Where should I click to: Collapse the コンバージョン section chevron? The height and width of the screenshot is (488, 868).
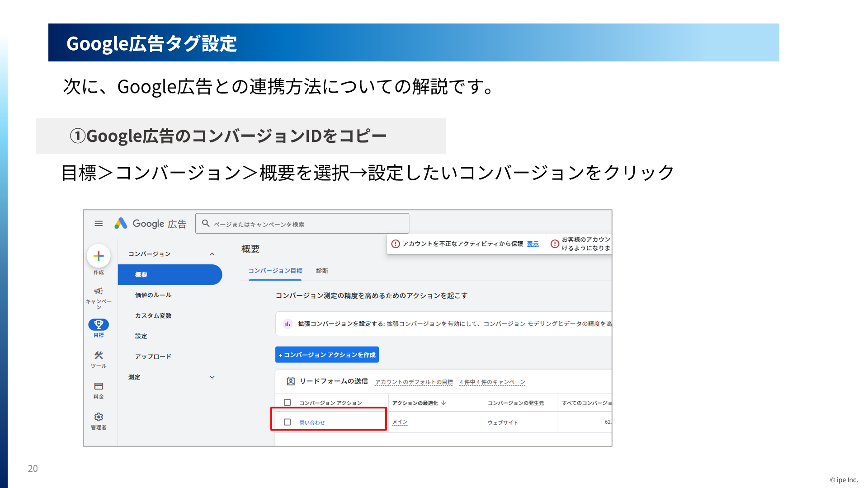pyautogui.click(x=212, y=254)
